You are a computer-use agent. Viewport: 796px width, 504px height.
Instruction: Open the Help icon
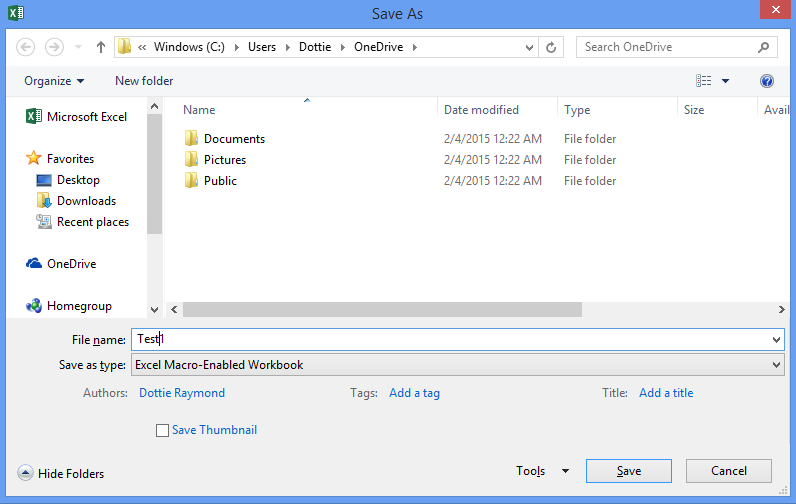coord(767,81)
